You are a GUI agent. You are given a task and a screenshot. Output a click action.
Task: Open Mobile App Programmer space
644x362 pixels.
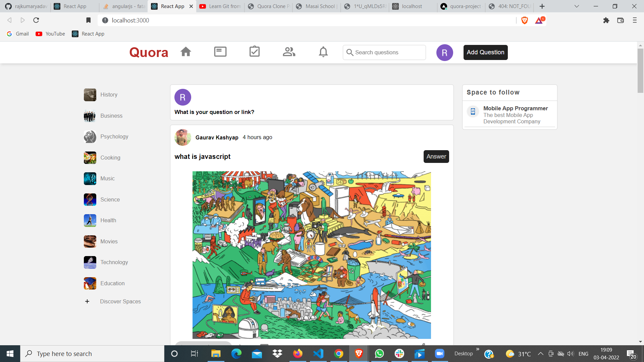pyautogui.click(x=516, y=108)
